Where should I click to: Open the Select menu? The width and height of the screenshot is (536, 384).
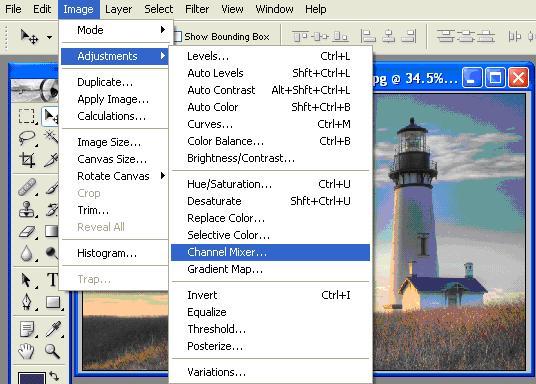point(159,9)
